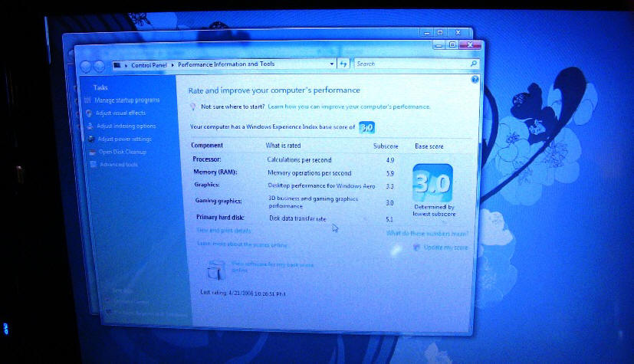Open Learn how you can improve performance link
This screenshot has width=634, height=364.
coord(349,107)
